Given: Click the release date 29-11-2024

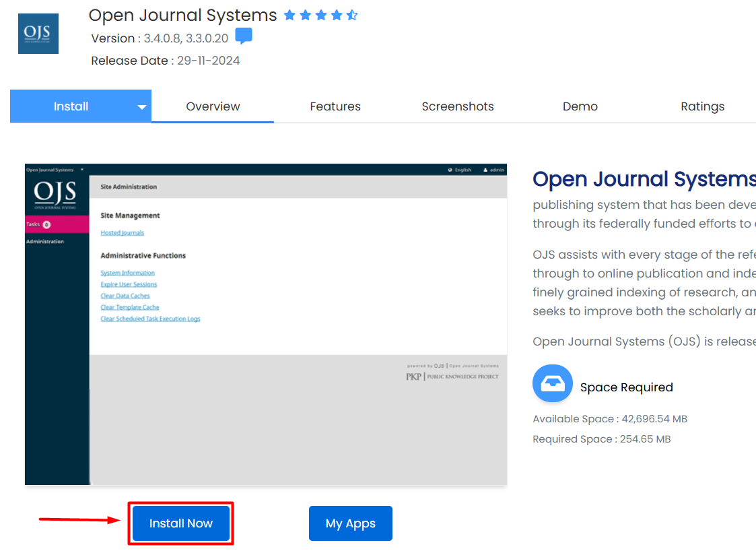Looking at the screenshot, I should point(208,61).
